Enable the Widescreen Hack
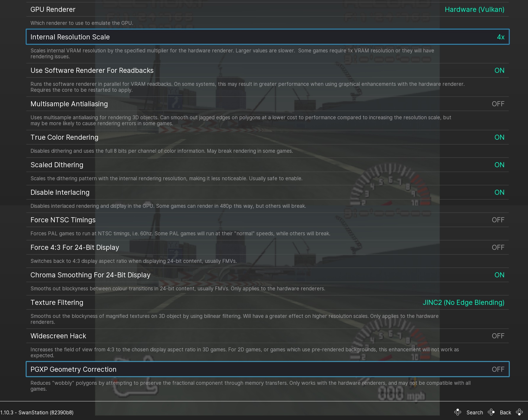Screen dimensions: 528x420 point(268,336)
